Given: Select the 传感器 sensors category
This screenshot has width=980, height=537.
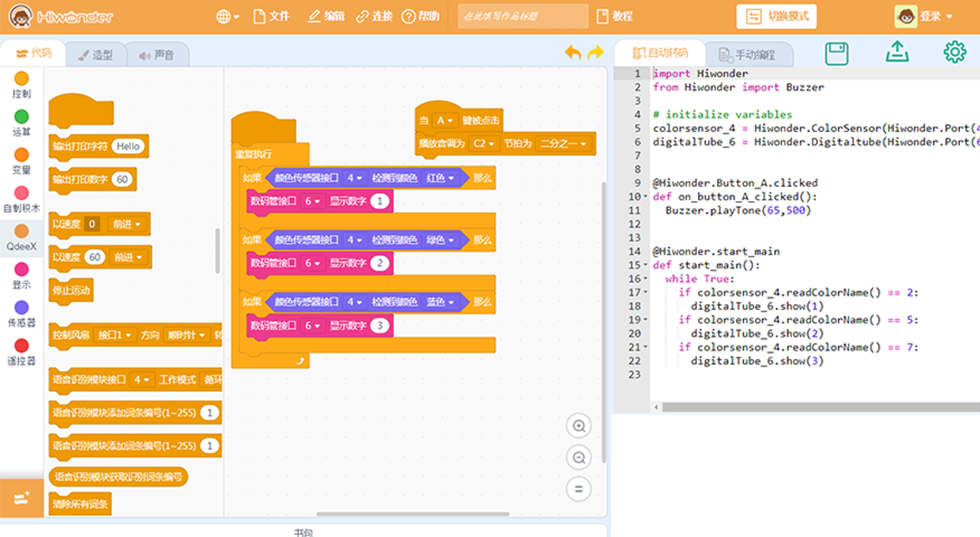Looking at the screenshot, I should point(21,315).
